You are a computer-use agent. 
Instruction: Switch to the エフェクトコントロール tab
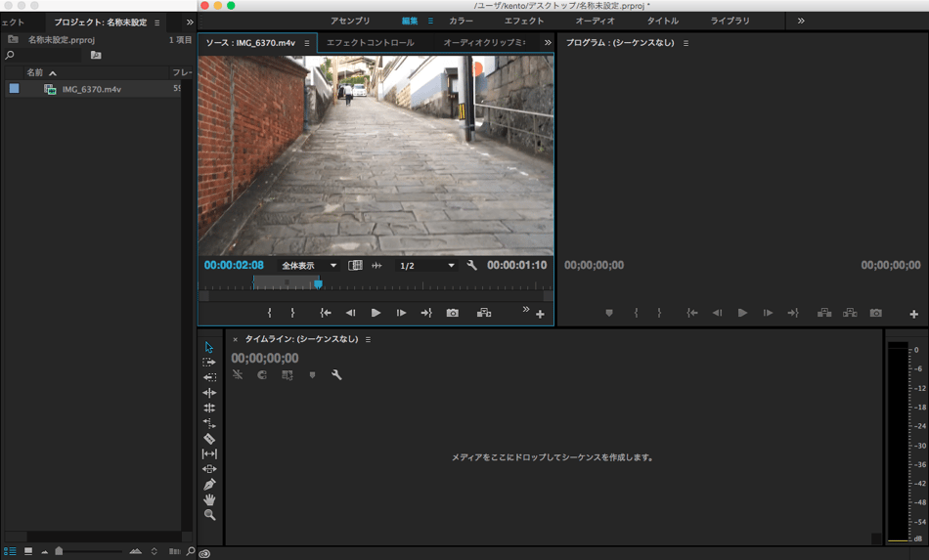pyautogui.click(x=371, y=43)
